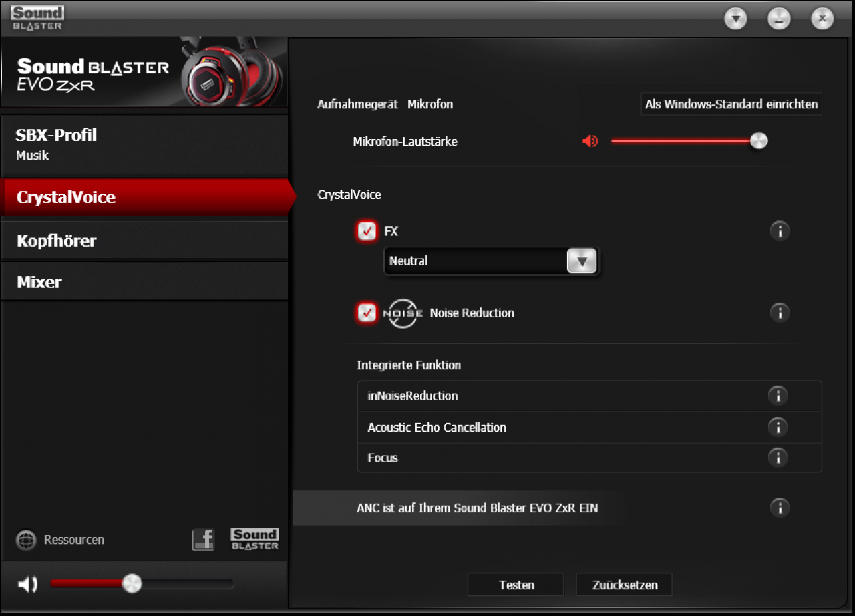
Task: Click the master volume slider knob
Action: pyautogui.click(x=132, y=583)
